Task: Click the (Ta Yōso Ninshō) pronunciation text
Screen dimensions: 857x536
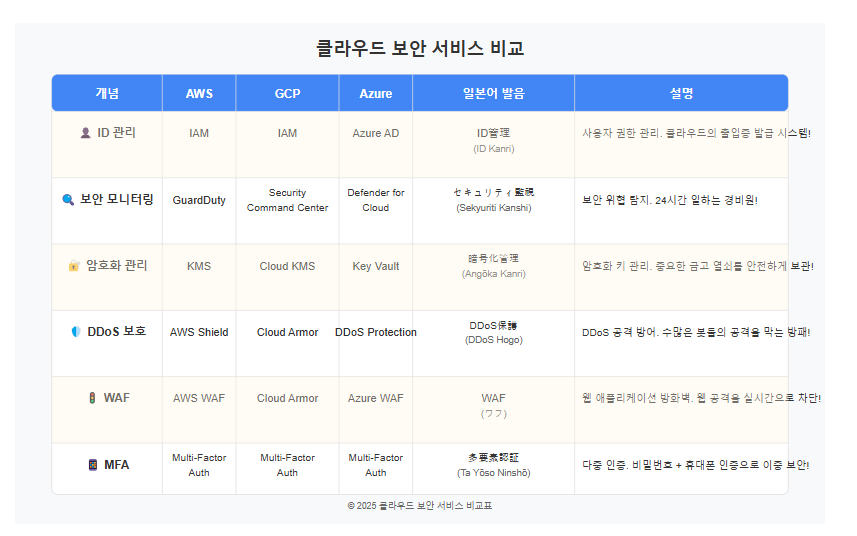Action: pyautogui.click(x=494, y=473)
